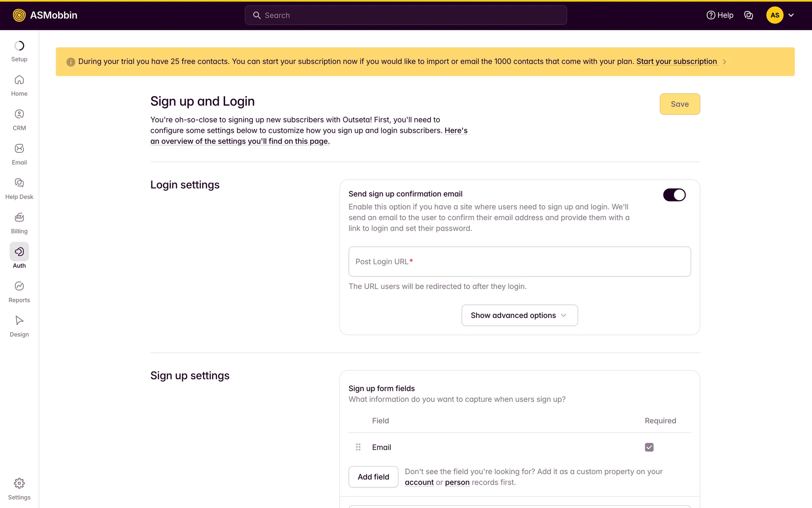Click the chat messages icon in header

click(x=749, y=15)
